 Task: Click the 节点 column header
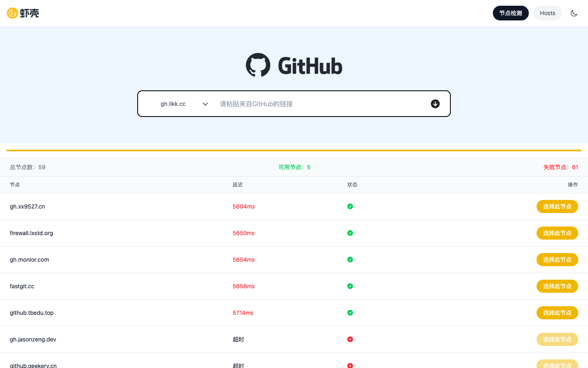tap(15, 185)
